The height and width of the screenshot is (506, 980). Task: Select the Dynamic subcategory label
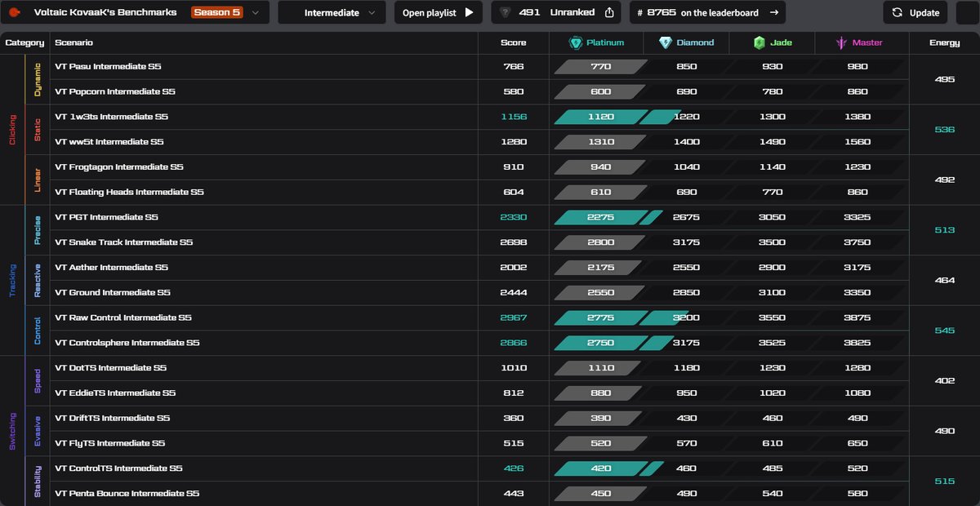[38, 79]
